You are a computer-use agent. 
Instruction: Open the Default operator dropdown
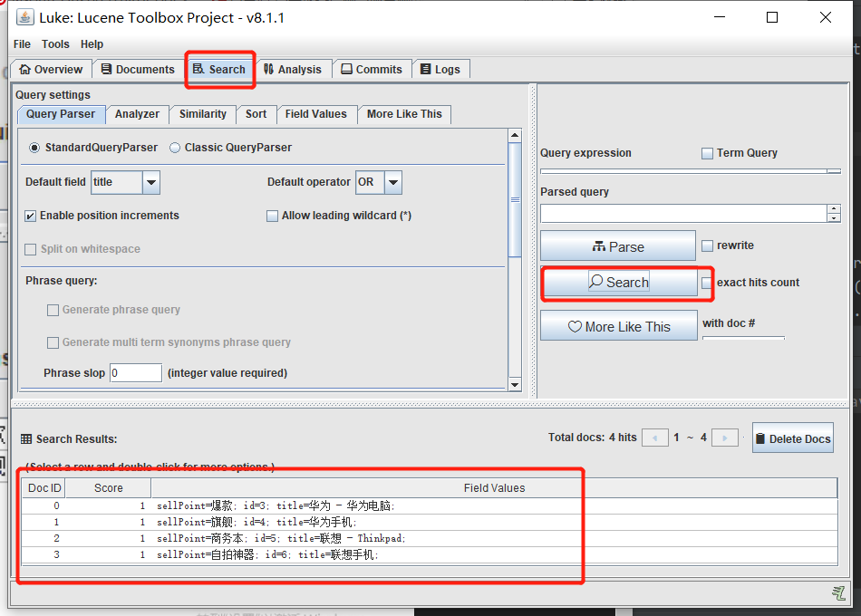[393, 182]
